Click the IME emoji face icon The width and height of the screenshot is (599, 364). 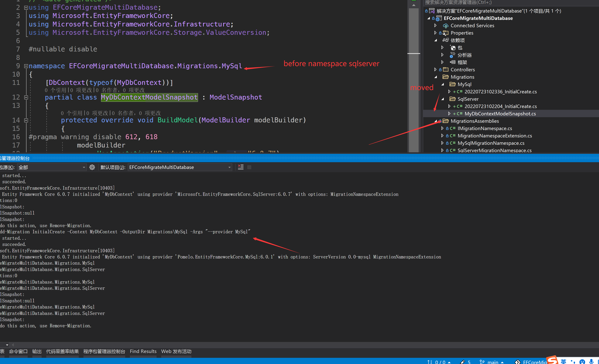[582, 361]
